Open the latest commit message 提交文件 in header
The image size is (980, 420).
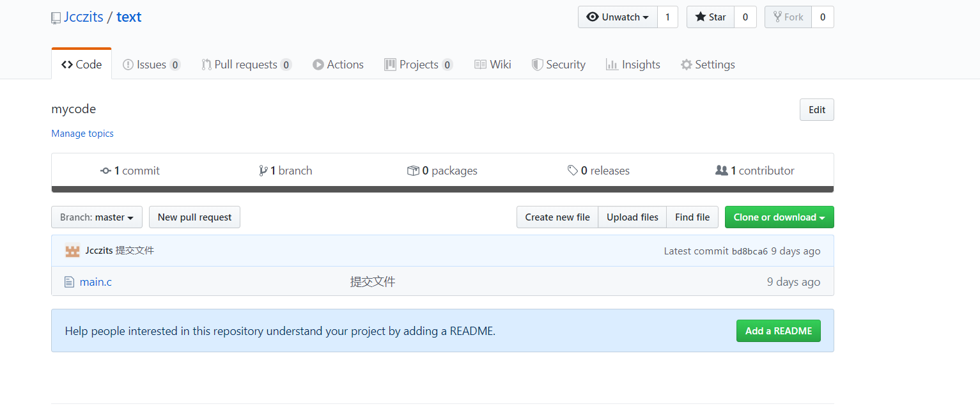tap(135, 251)
